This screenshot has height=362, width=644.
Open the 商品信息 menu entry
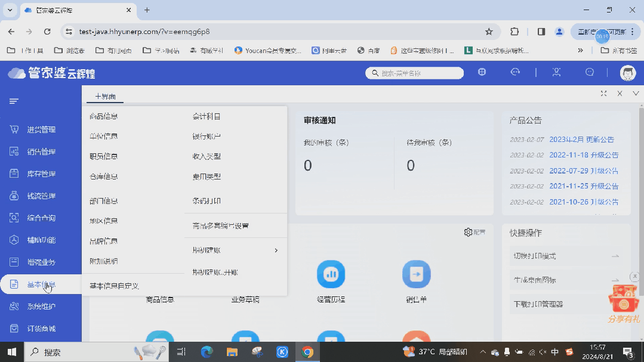click(x=104, y=116)
